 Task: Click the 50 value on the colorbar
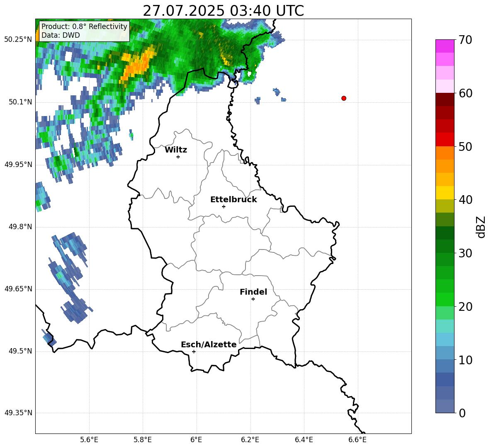click(x=465, y=146)
